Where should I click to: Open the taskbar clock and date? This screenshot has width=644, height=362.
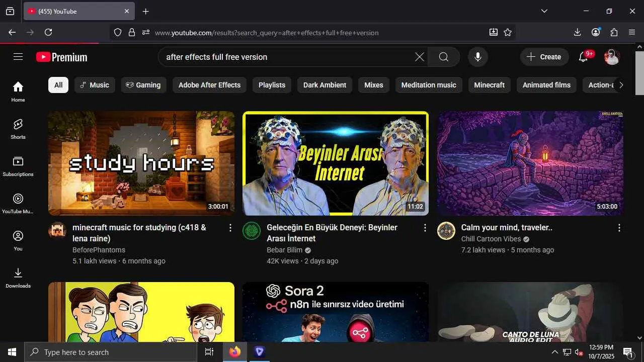coord(601,352)
